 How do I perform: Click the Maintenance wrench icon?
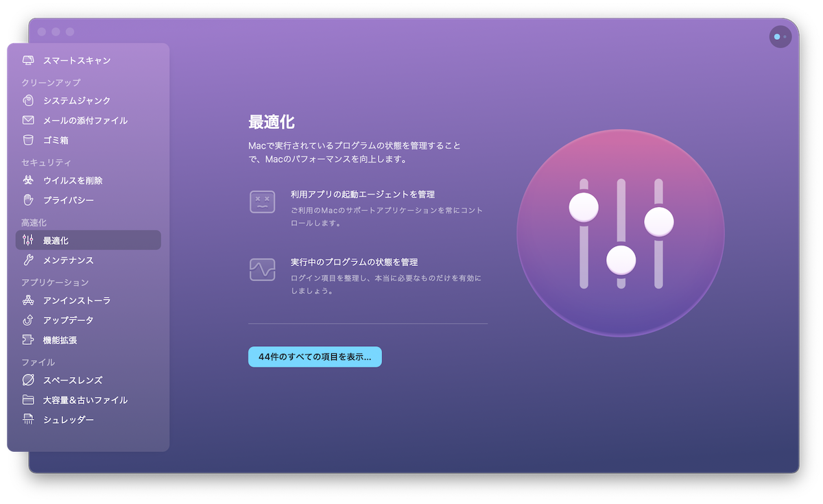[x=28, y=260]
